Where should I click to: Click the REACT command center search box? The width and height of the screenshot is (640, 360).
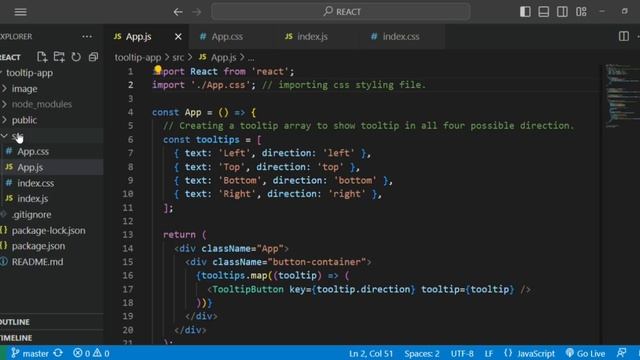pos(341,11)
